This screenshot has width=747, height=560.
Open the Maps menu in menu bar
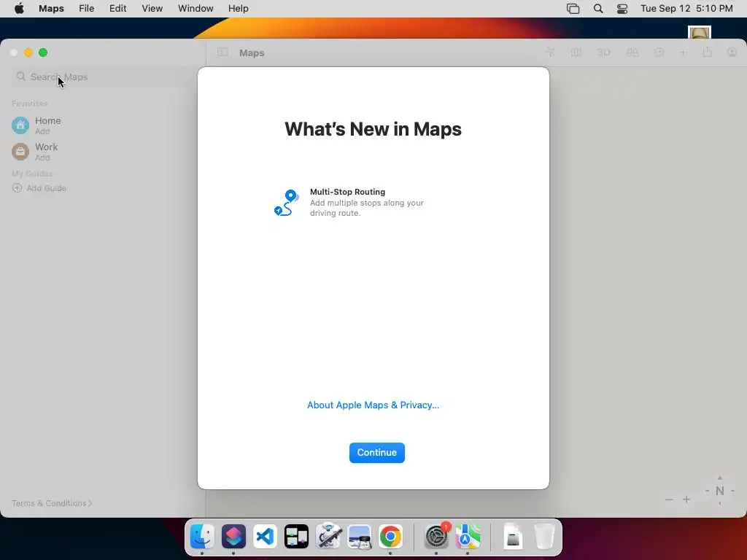tap(52, 9)
